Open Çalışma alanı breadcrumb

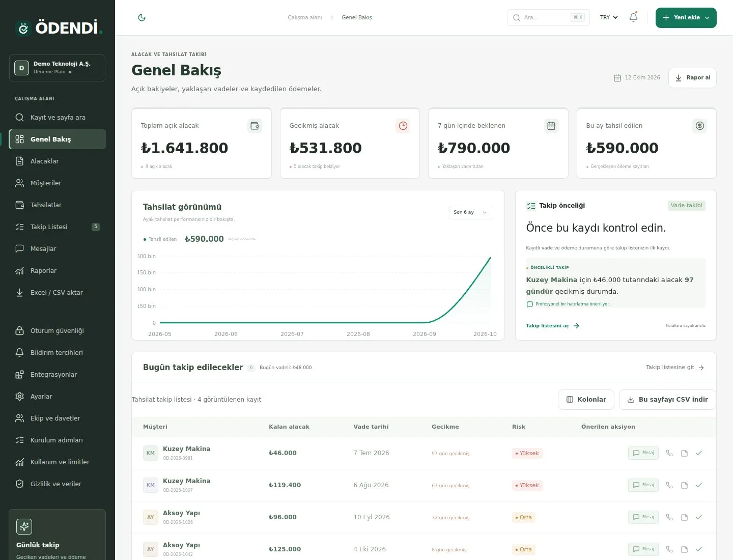point(305,17)
